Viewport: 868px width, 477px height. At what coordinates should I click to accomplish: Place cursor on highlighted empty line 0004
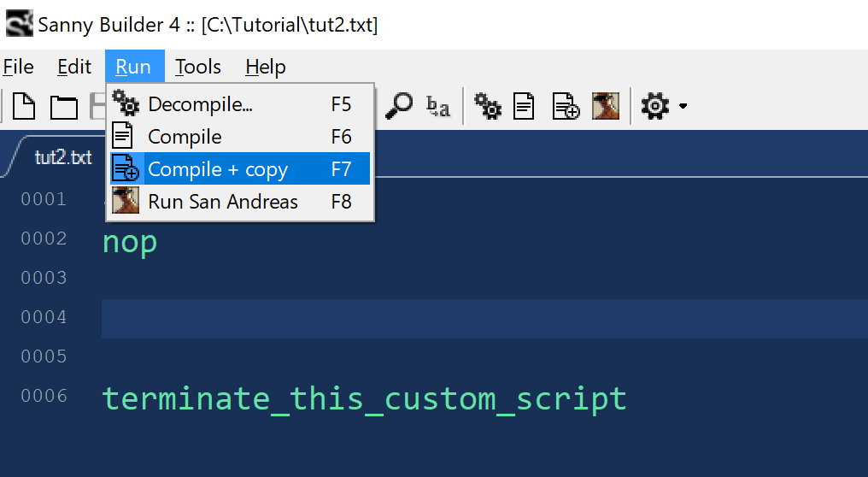coord(484,319)
